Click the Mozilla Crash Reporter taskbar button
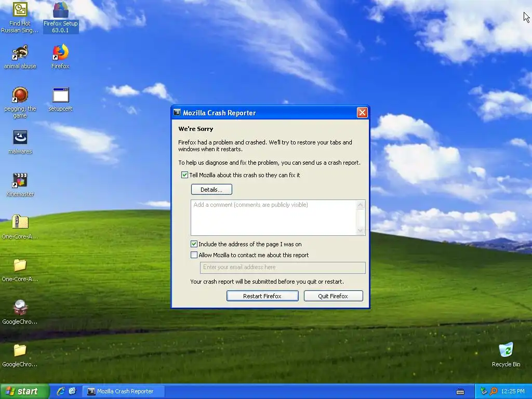Screen dimensions: 532x399 click(x=124, y=391)
